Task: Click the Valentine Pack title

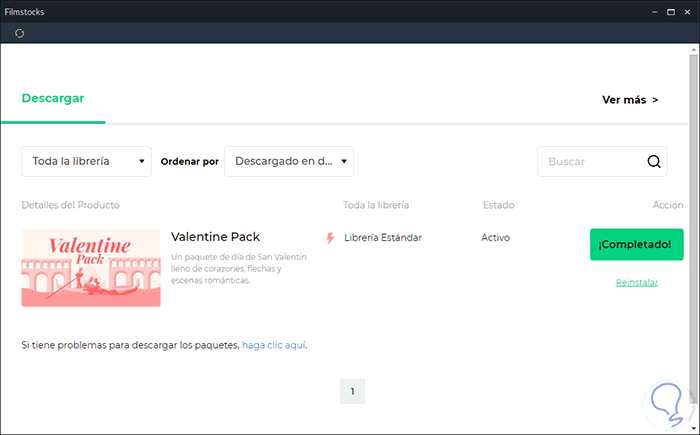Action: pyautogui.click(x=215, y=237)
